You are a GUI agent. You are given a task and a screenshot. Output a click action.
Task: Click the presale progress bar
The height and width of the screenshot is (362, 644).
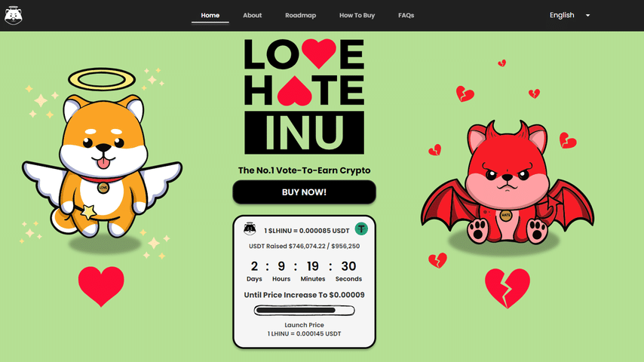[x=305, y=310]
